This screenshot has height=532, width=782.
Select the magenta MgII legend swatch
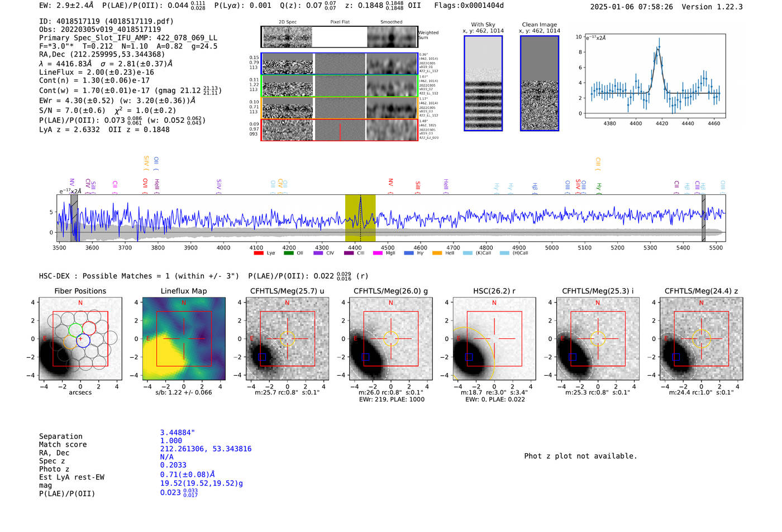378,253
